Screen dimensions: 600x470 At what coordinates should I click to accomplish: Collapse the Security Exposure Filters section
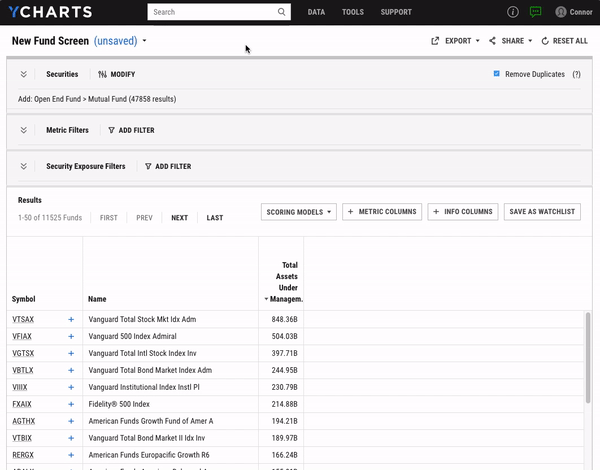pyautogui.click(x=24, y=166)
